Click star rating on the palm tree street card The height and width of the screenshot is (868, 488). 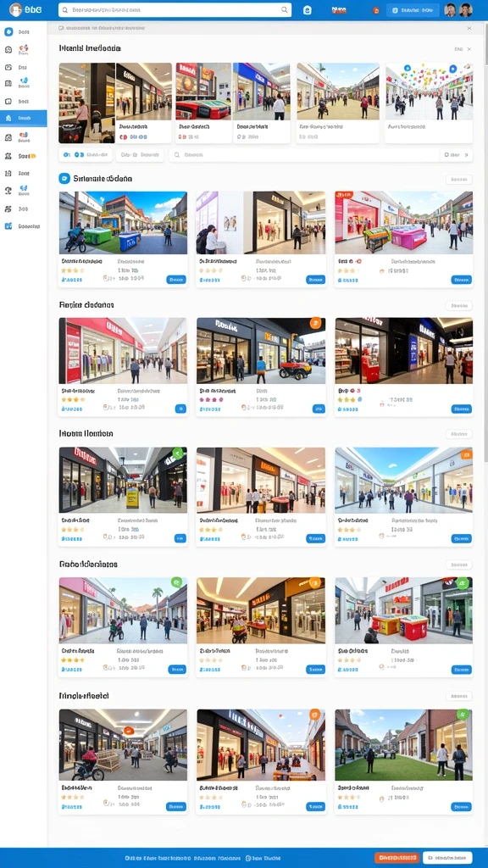[73, 660]
